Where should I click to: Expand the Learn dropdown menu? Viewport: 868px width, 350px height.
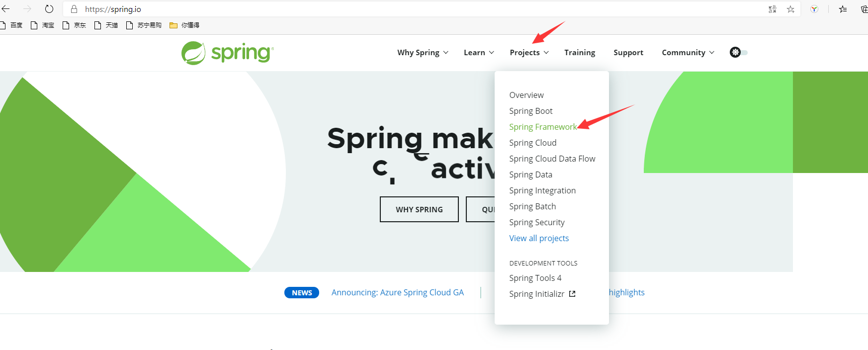click(479, 53)
